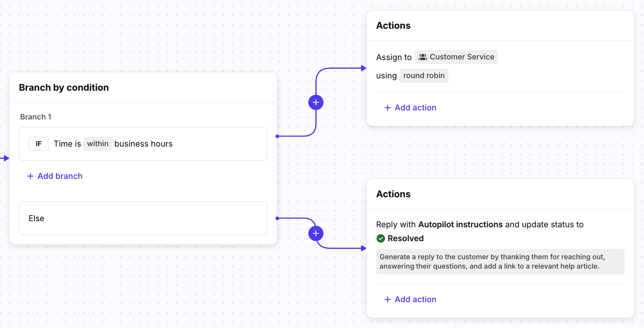644x328 pixels.
Task: Click the plus icon beside Add branch
Action: [30, 176]
